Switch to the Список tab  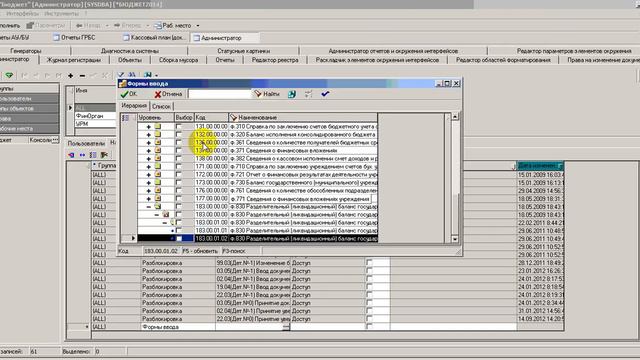pyautogui.click(x=161, y=106)
